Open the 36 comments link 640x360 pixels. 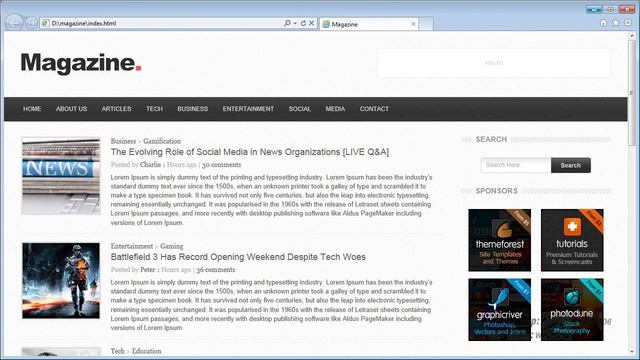(x=216, y=269)
